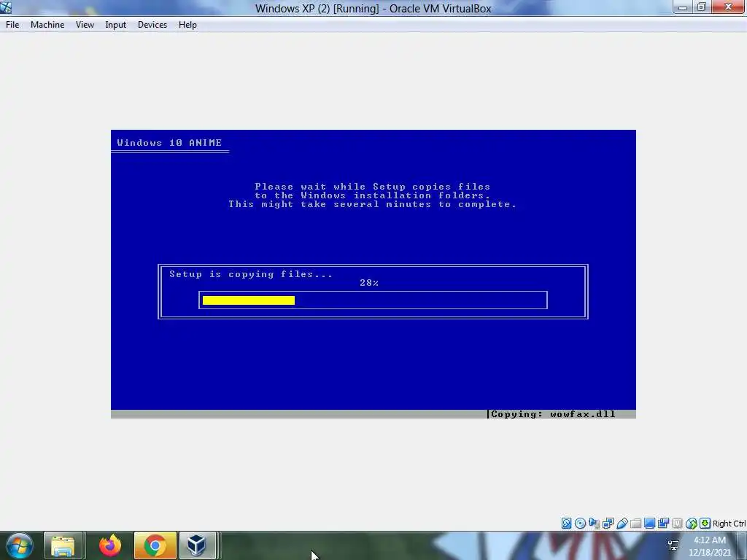The image size is (747, 560).
Task: Click the optical drive status icon
Action: point(580,524)
